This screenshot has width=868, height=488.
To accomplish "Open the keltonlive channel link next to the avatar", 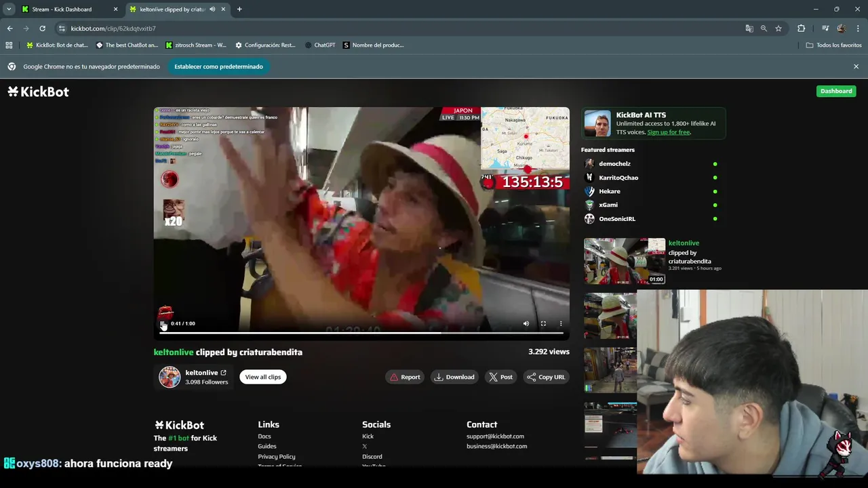I will [205, 373].
